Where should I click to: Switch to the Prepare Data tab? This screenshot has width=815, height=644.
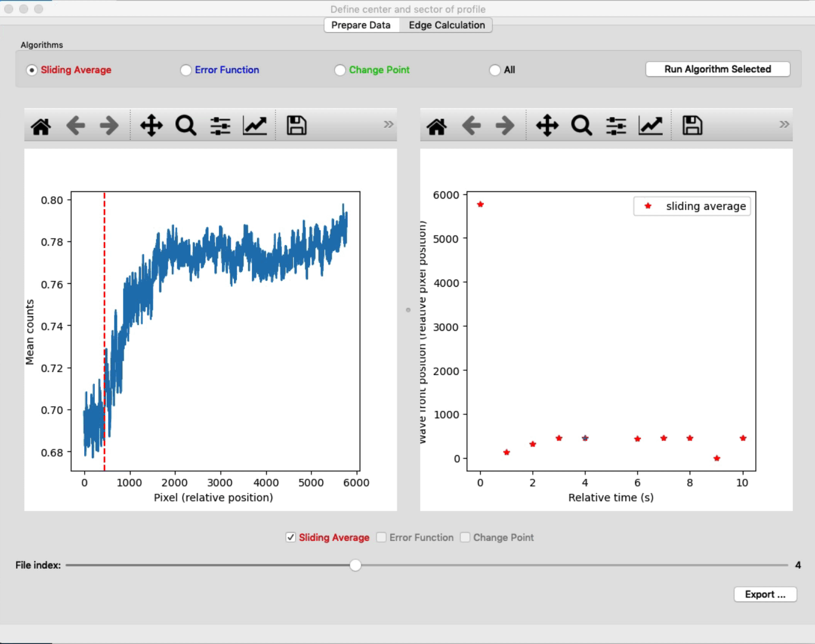pos(360,25)
